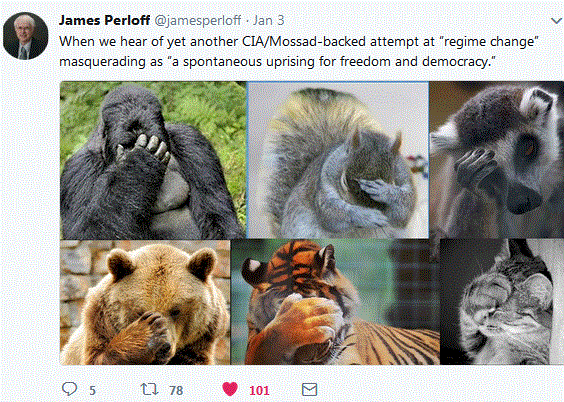
Task: Click the tweet text about regime change
Action: click(x=299, y=51)
